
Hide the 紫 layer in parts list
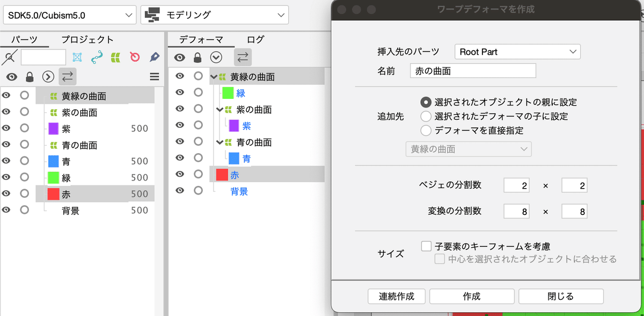coord(6,129)
